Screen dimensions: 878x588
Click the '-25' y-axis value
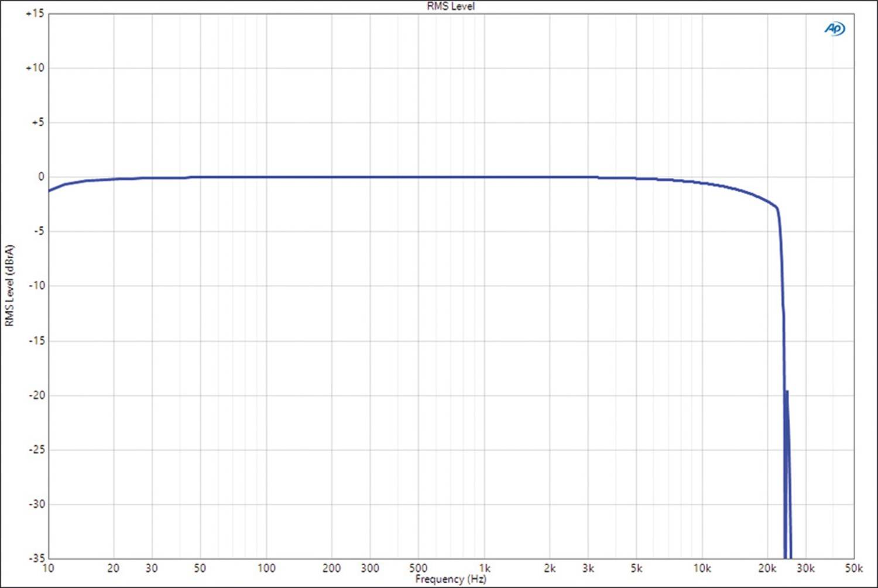(x=36, y=449)
